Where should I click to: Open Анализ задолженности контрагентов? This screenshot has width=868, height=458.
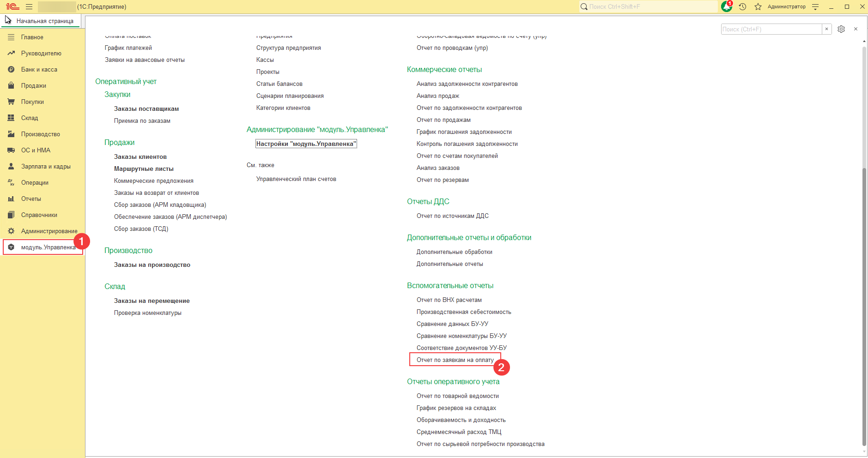point(467,84)
